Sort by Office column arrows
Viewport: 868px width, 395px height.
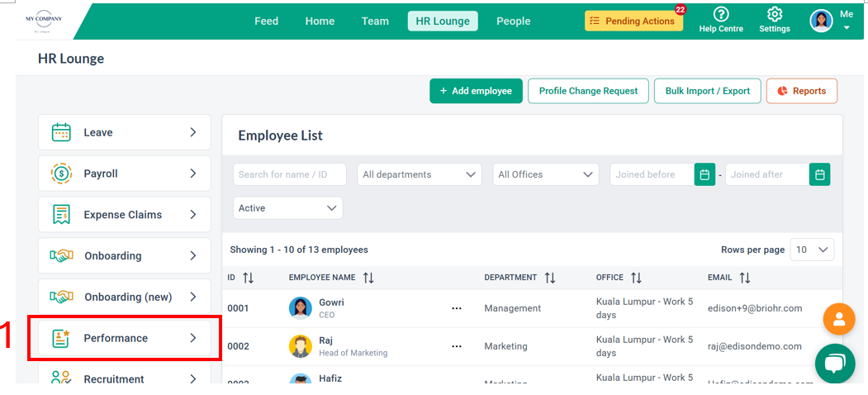click(x=636, y=278)
